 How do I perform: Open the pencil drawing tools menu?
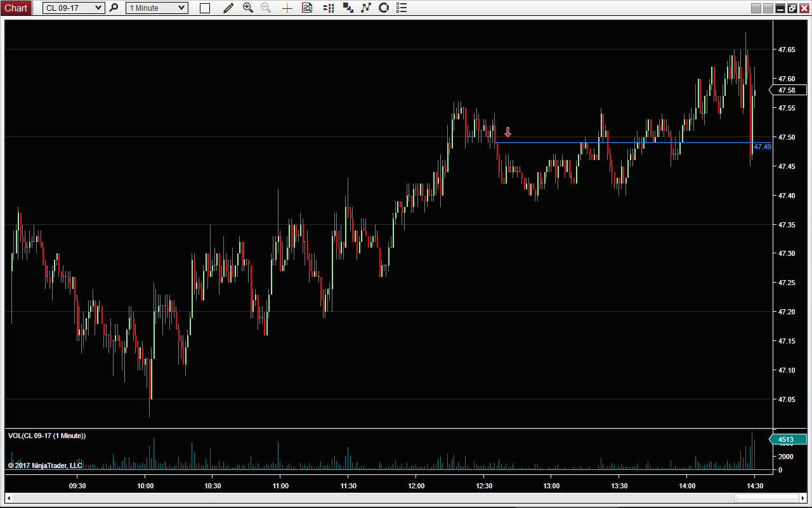(228, 8)
